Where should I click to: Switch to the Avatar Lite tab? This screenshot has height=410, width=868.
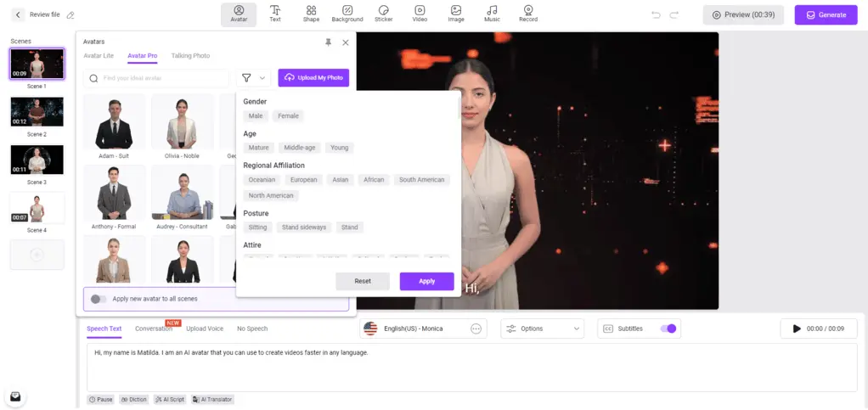point(99,56)
